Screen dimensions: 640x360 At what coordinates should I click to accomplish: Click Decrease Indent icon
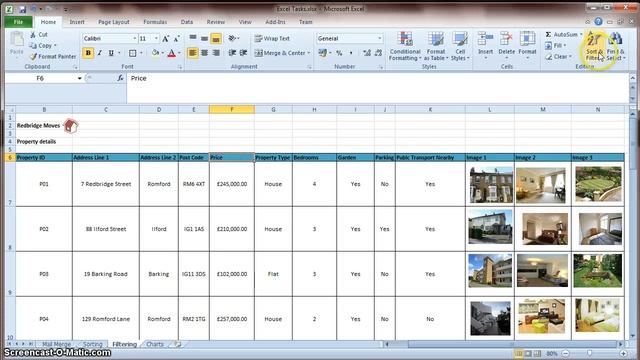232,53
